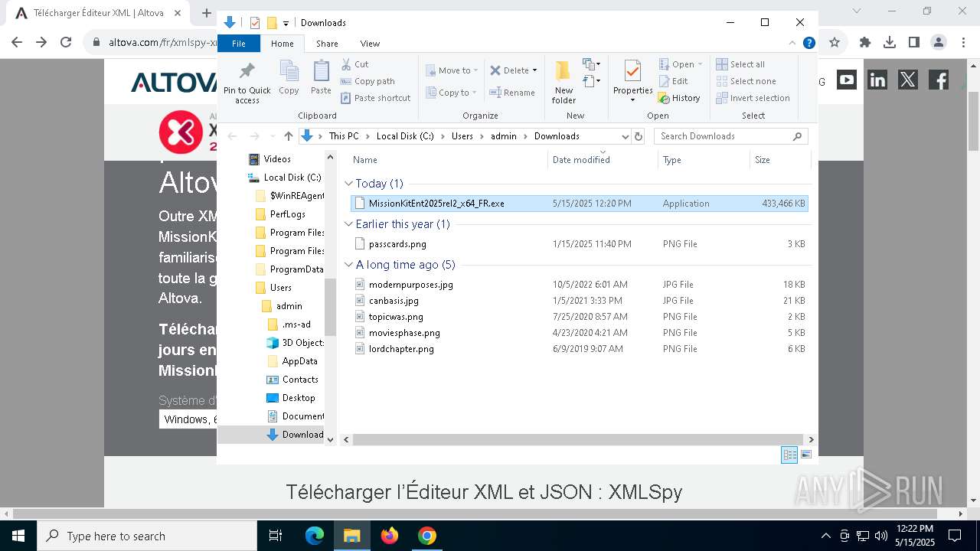Select Chrome tab Télécharger Éditeur XML
Viewport: 980px width, 551px height.
(99, 13)
